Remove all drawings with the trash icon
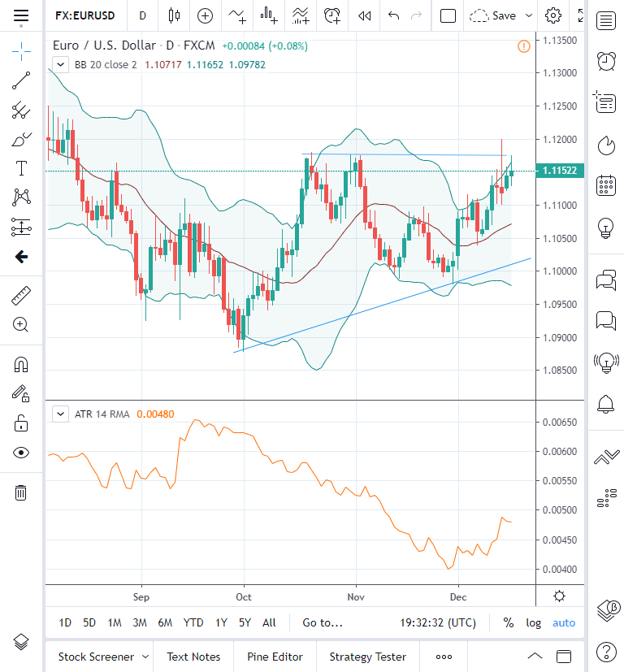The image size is (624, 672). tap(19, 492)
